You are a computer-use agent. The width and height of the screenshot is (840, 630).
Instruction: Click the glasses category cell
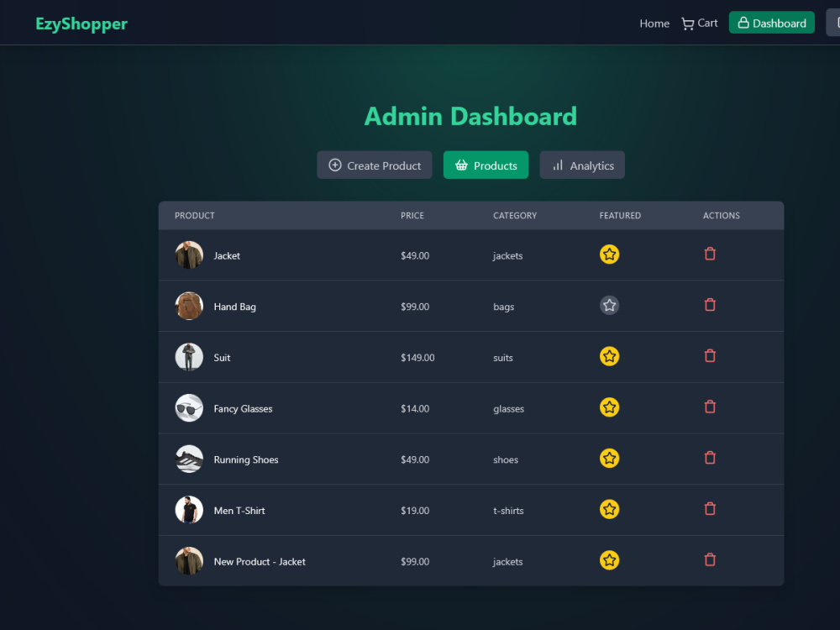point(508,409)
